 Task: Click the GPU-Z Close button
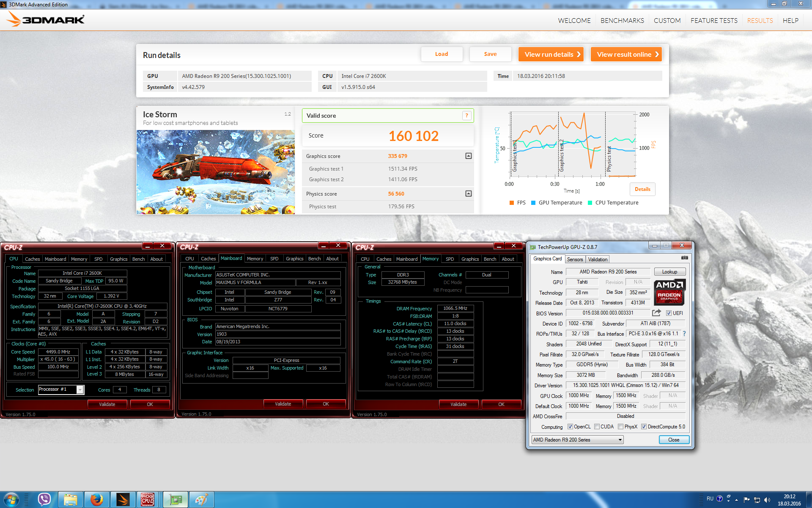(674, 440)
